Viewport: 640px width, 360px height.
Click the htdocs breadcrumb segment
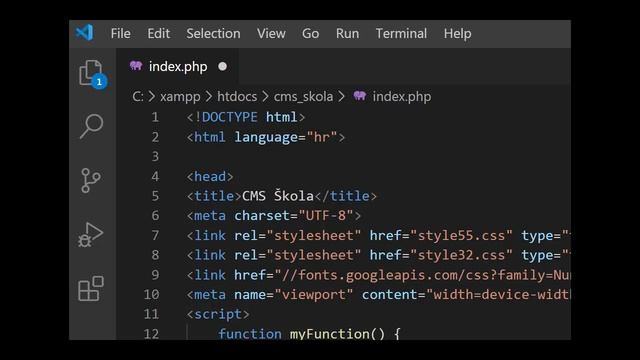[x=237, y=97]
